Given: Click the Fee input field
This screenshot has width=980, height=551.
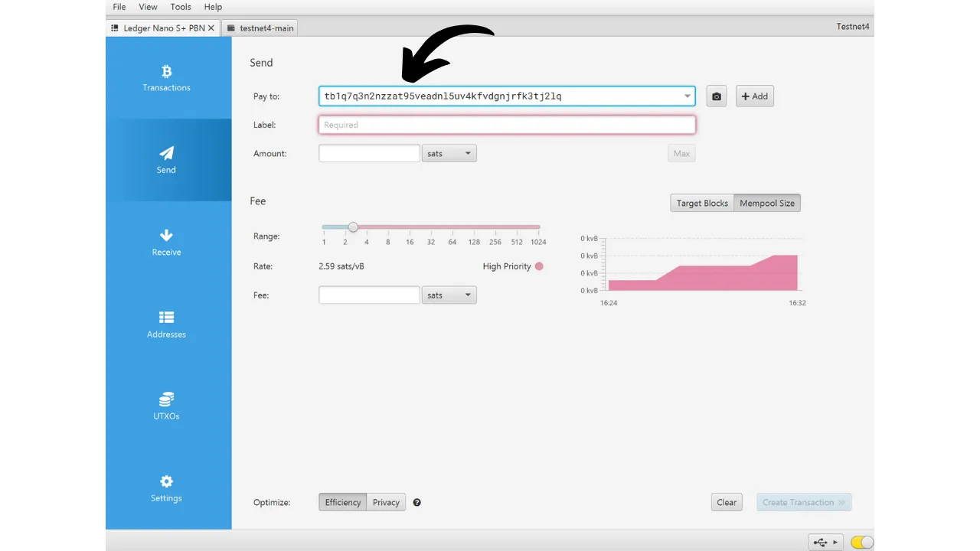Looking at the screenshot, I should coord(369,295).
